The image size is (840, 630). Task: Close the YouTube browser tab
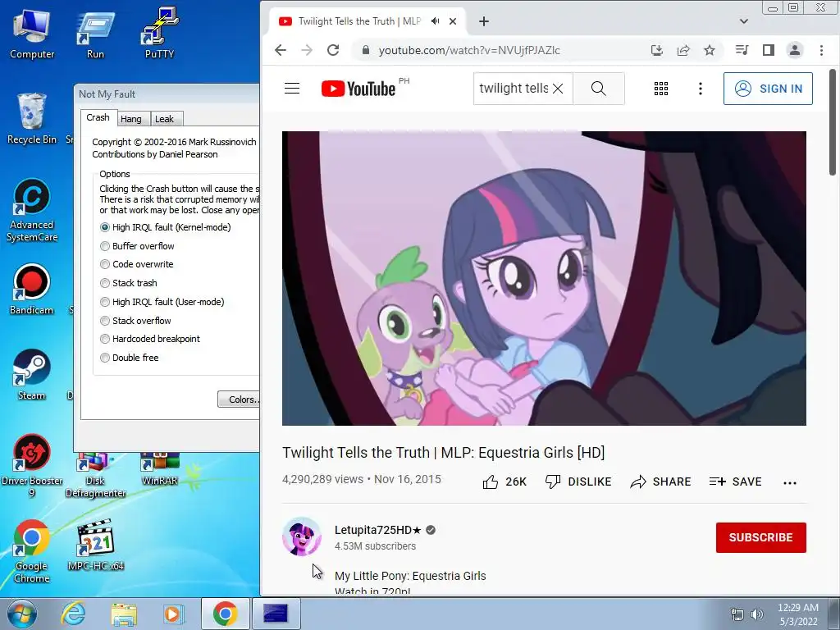point(453,21)
